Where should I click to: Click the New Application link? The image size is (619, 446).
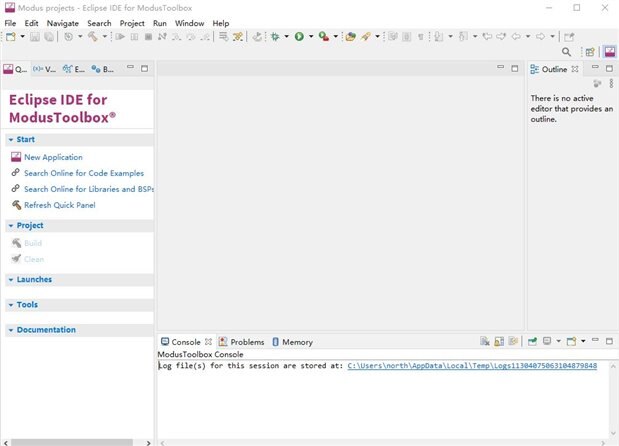click(x=53, y=157)
